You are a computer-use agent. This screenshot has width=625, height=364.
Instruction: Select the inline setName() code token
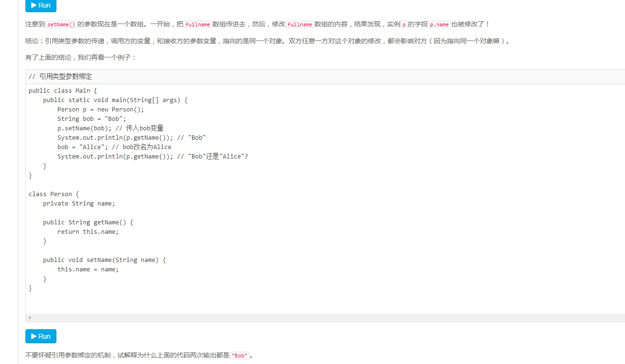pyautogui.click(x=60, y=24)
